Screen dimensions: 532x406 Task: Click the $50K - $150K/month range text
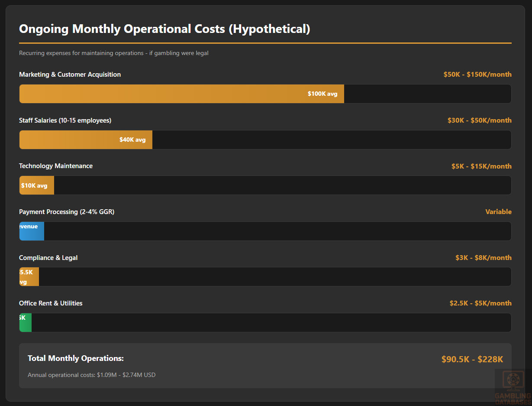(477, 75)
